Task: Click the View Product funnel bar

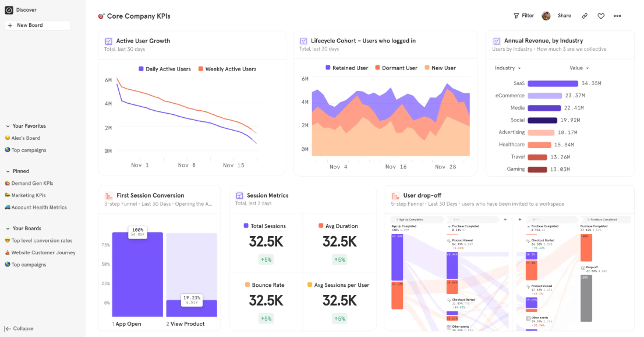Action: point(192,308)
